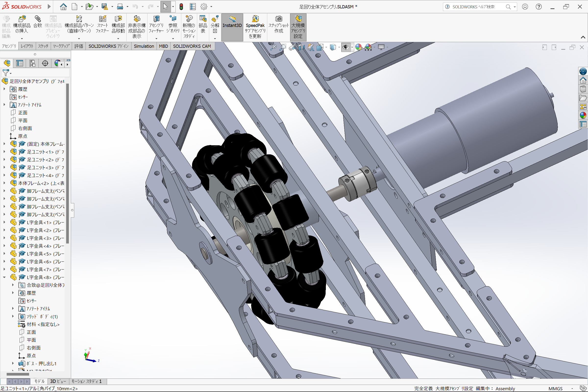Expand the 足ユニット<1> tree node
This screenshot has height=392, width=588.
tap(4, 151)
